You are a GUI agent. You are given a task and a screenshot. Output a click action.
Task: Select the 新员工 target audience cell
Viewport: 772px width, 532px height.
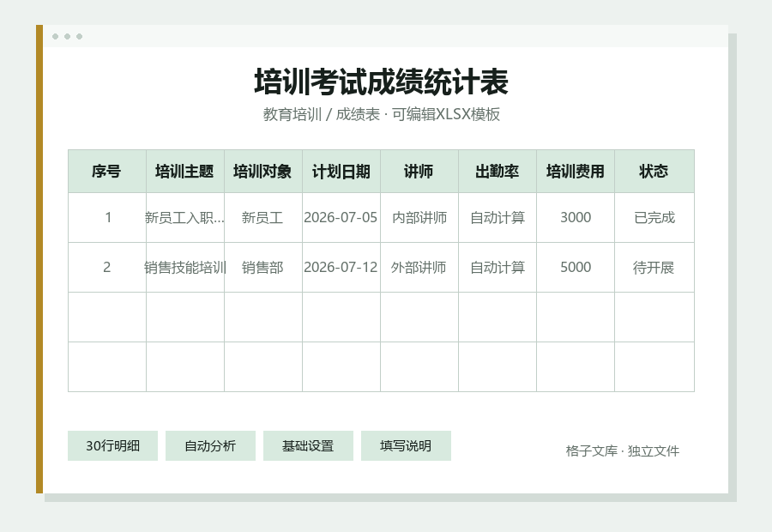[263, 218]
